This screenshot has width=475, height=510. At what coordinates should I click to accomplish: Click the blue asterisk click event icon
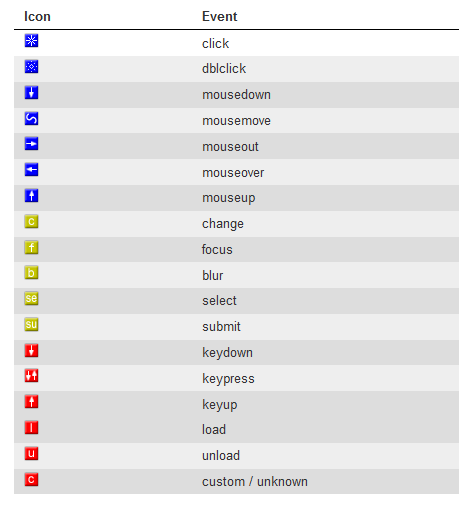31,41
